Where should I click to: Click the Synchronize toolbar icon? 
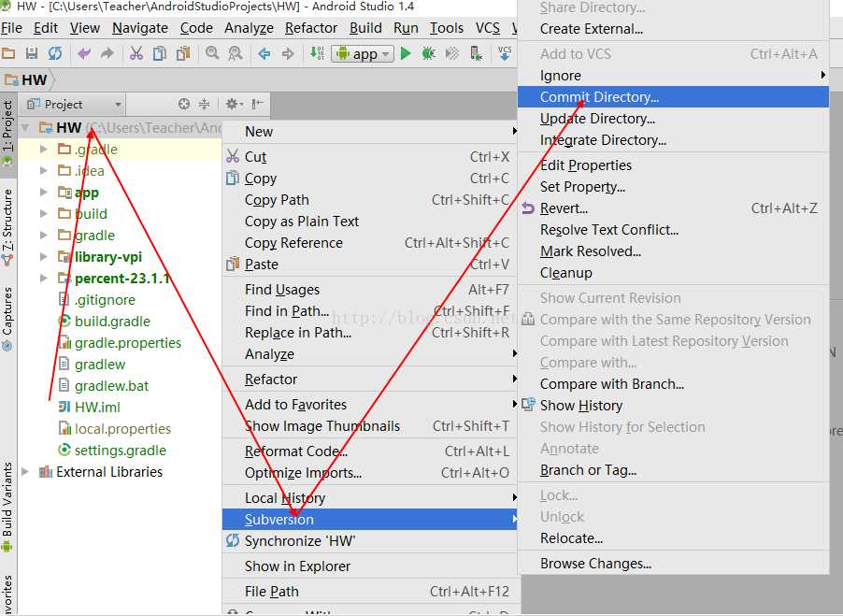[x=55, y=53]
